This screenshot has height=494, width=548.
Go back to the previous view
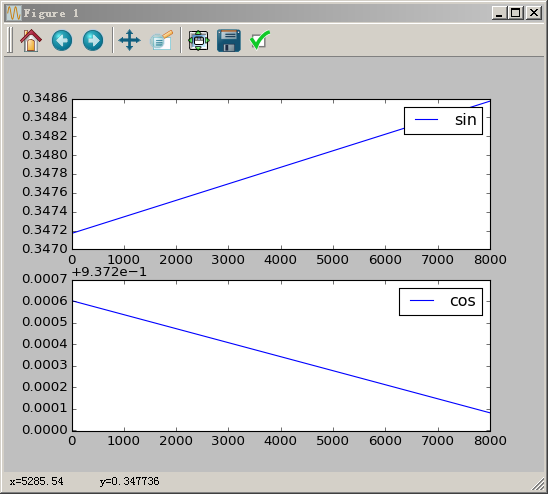pos(62,41)
